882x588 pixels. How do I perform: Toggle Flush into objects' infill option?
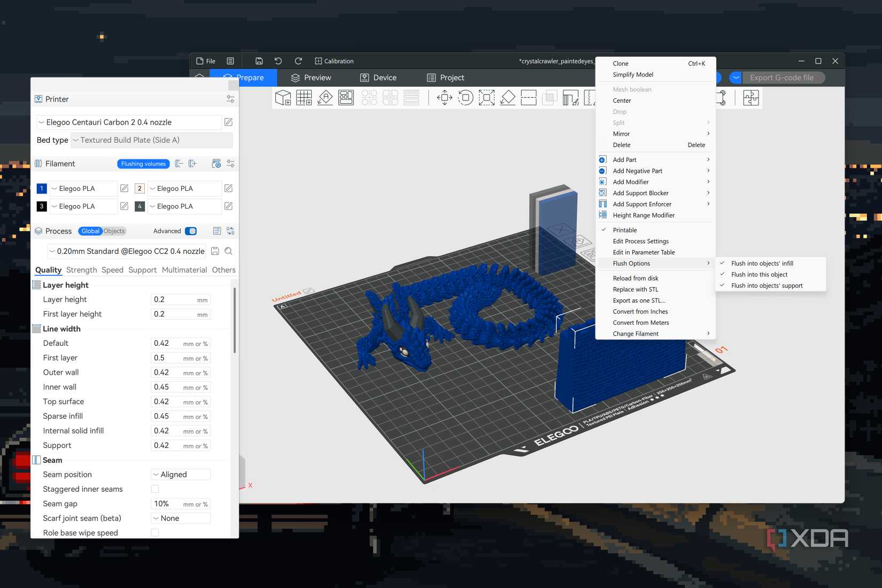click(770, 263)
